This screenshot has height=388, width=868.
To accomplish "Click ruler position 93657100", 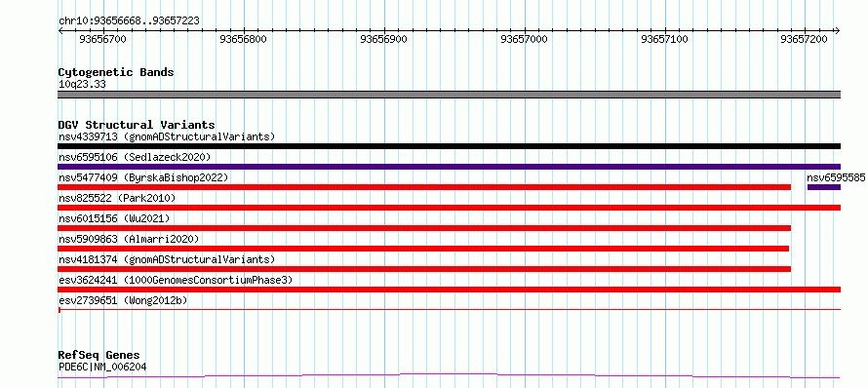I will (x=664, y=39).
